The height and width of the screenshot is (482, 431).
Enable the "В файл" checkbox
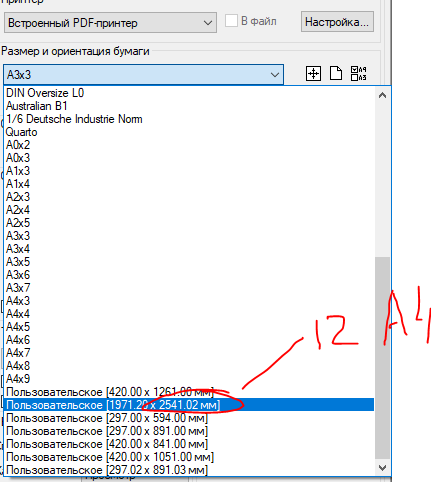[x=231, y=21]
